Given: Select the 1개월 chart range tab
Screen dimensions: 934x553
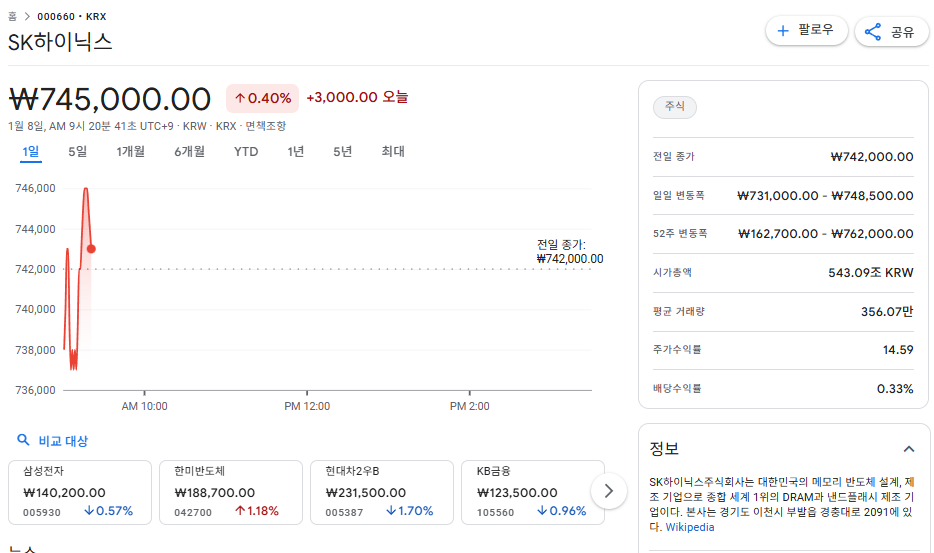Looking at the screenshot, I should tap(130, 151).
